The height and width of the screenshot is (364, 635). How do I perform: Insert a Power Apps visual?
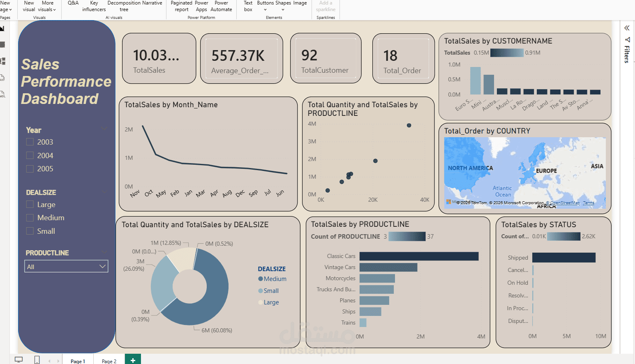201,6
